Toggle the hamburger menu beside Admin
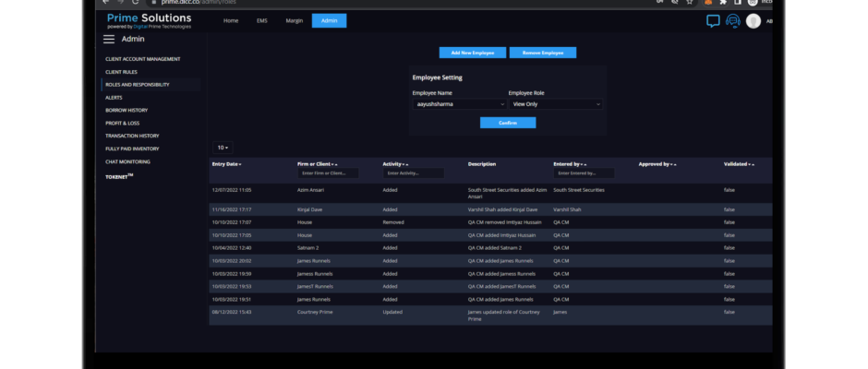The width and height of the screenshot is (868, 369). (109, 39)
